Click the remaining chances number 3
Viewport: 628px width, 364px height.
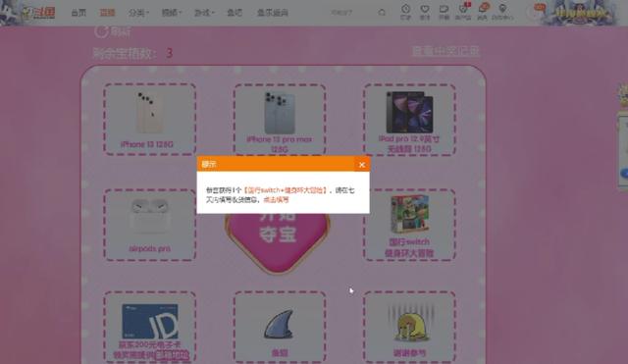pos(170,53)
